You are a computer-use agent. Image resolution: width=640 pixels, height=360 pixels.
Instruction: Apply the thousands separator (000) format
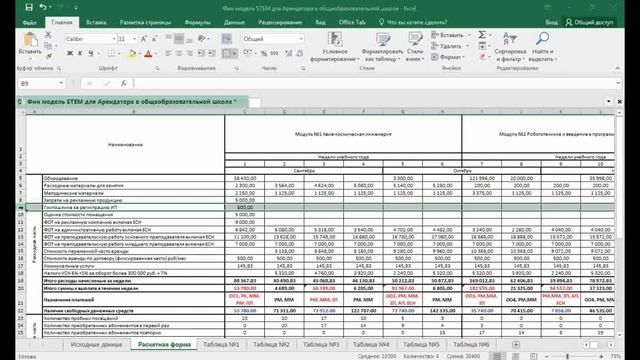(x=274, y=53)
